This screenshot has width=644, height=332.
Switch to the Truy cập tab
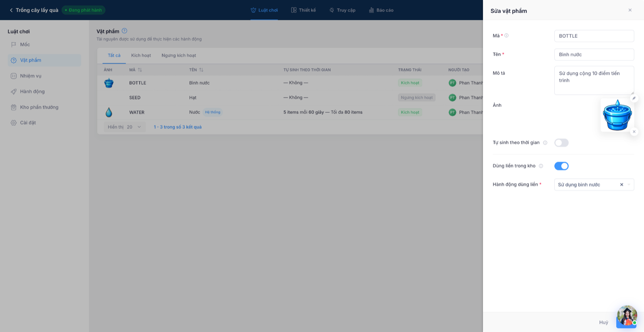tap(343, 10)
